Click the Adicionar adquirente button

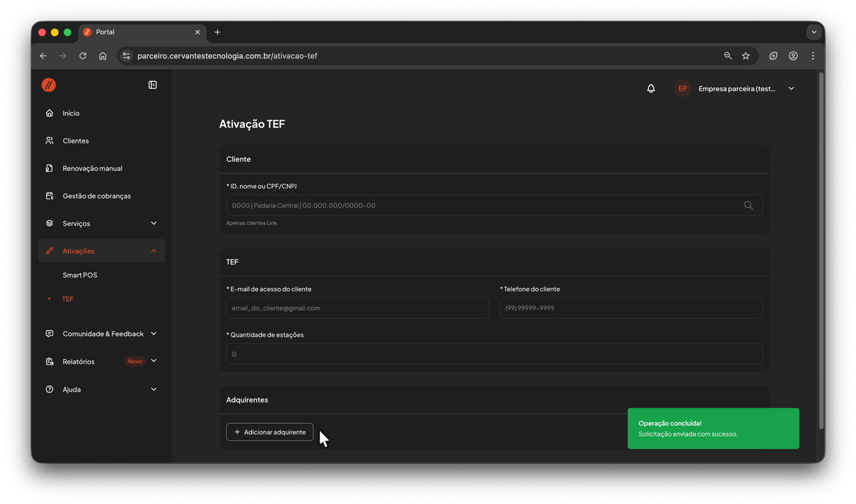point(270,432)
